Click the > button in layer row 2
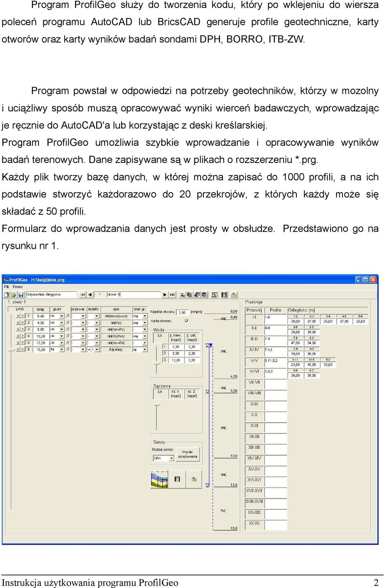The image size is (385, 588). pos(22,322)
